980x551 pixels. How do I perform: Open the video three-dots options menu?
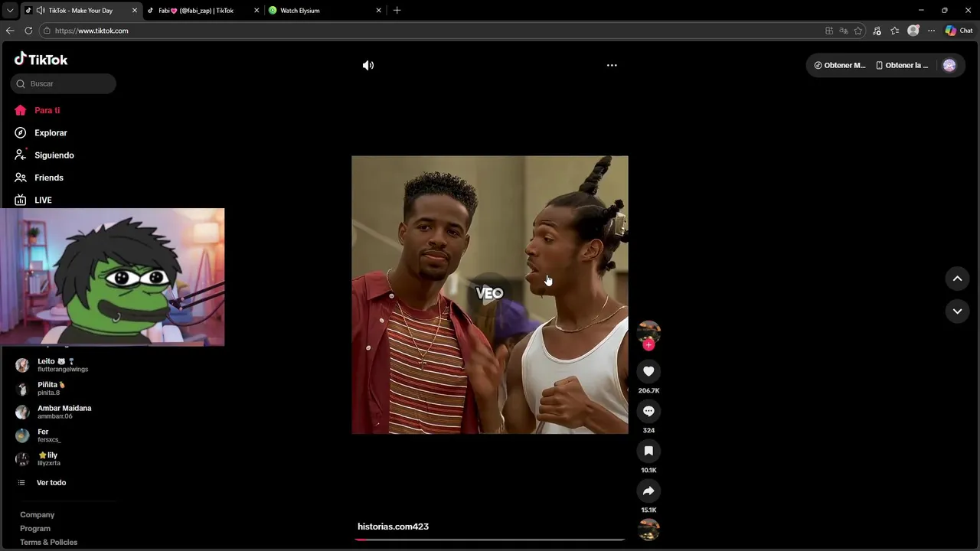[612, 65]
